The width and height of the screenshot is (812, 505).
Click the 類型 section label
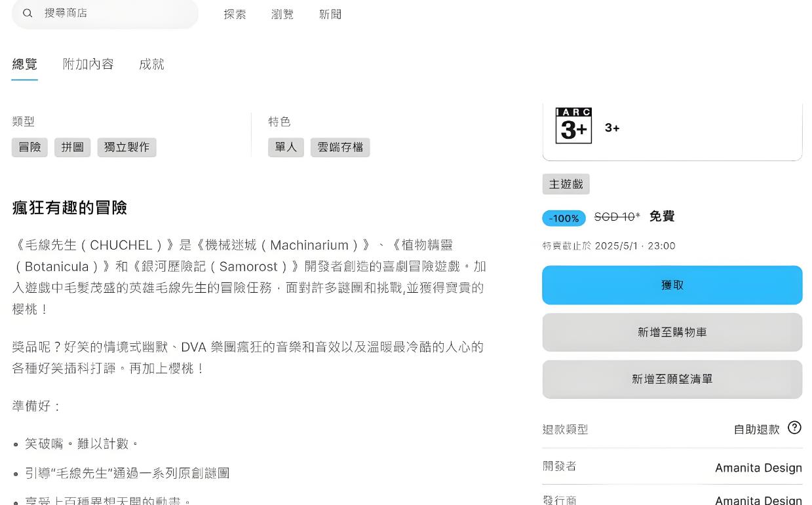tap(23, 122)
